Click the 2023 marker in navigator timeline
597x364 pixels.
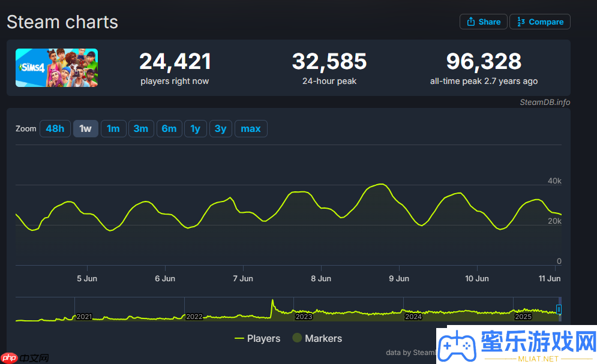304,317
